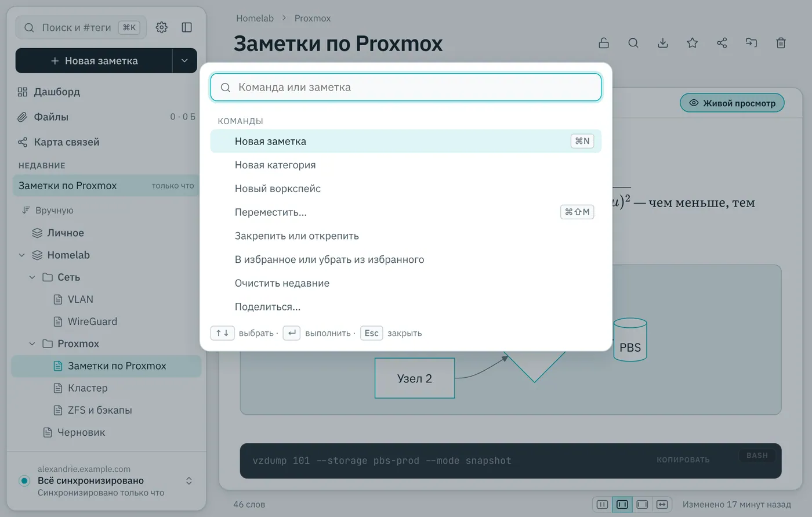The image size is (812, 517).
Task: Click the BASH language label
Action: pos(757,455)
